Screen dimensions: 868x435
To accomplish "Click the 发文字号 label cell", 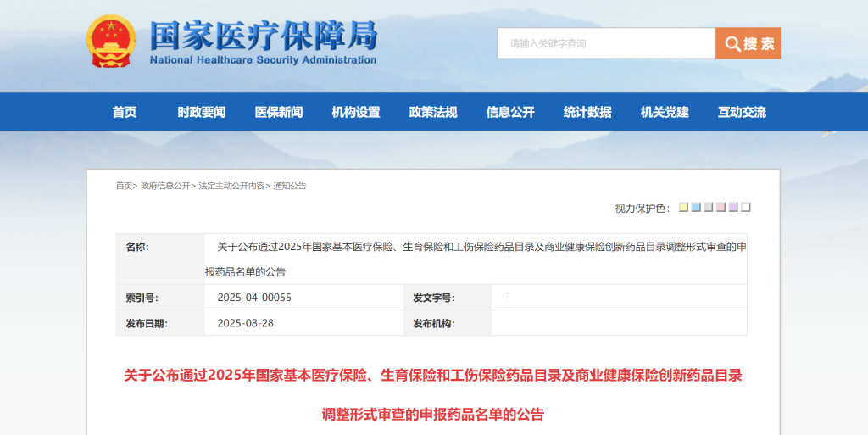I will tap(448, 298).
